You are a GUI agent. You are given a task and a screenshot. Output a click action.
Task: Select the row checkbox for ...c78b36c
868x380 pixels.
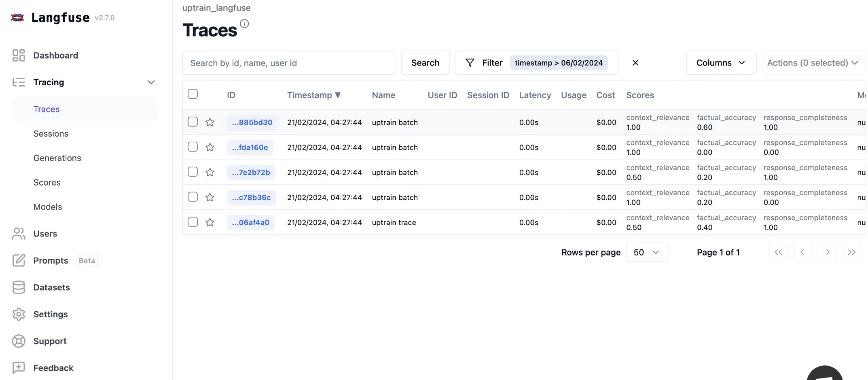pyautogui.click(x=193, y=197)
